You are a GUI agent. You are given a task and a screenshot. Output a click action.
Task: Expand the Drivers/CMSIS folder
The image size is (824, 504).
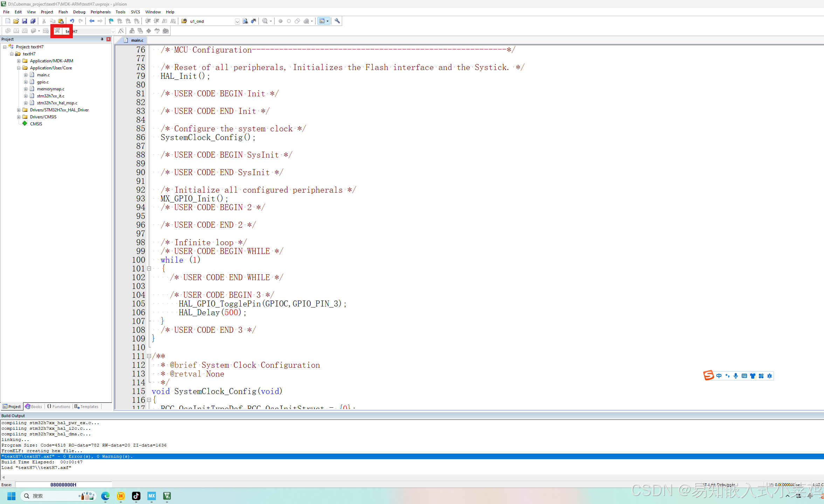click(x=19, y=117)
